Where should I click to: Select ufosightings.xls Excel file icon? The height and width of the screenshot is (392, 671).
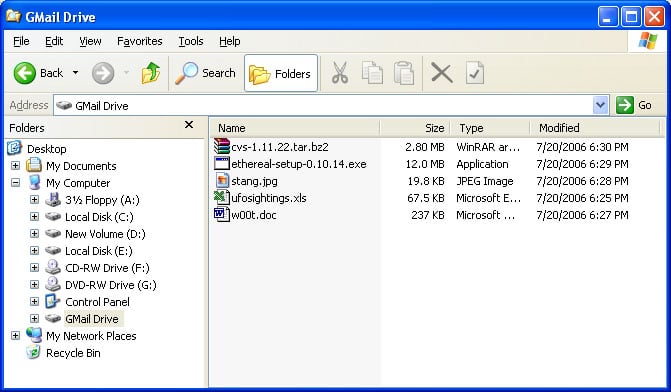click(221, 197)
